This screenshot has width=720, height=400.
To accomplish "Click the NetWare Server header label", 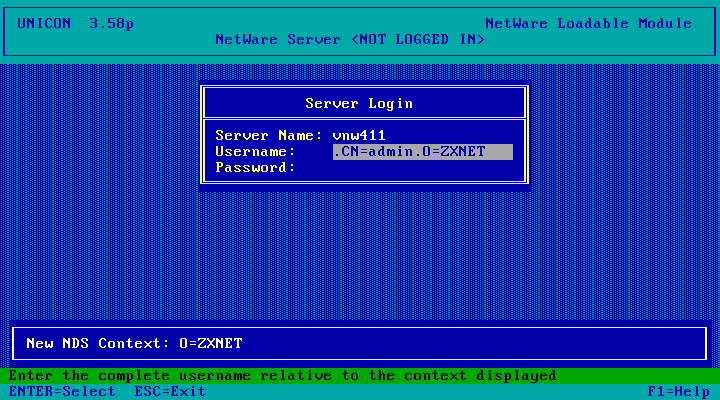I will pos(278,40).
